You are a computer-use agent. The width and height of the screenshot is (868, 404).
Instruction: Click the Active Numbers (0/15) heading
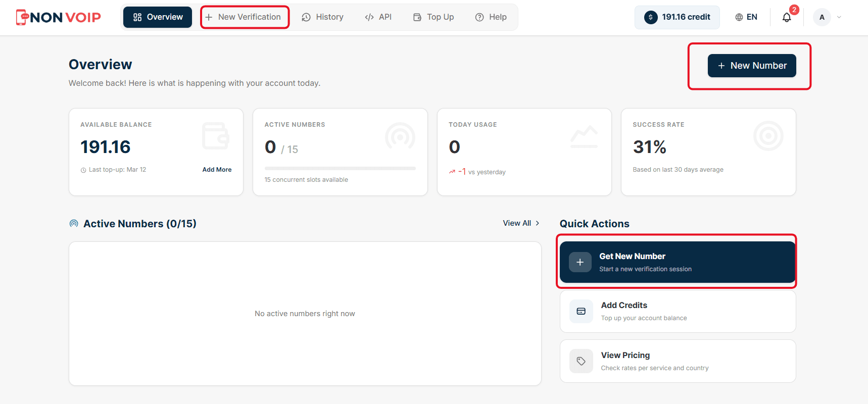click(140, 224)
